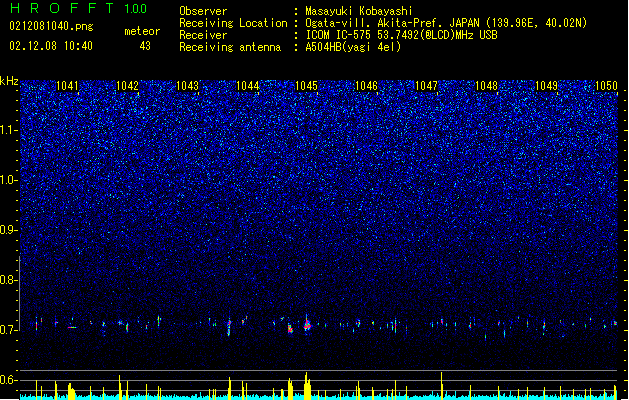Click the 1042 time axis marker
Viewport: 629px width, 400px height.
(x=127, y=86)
